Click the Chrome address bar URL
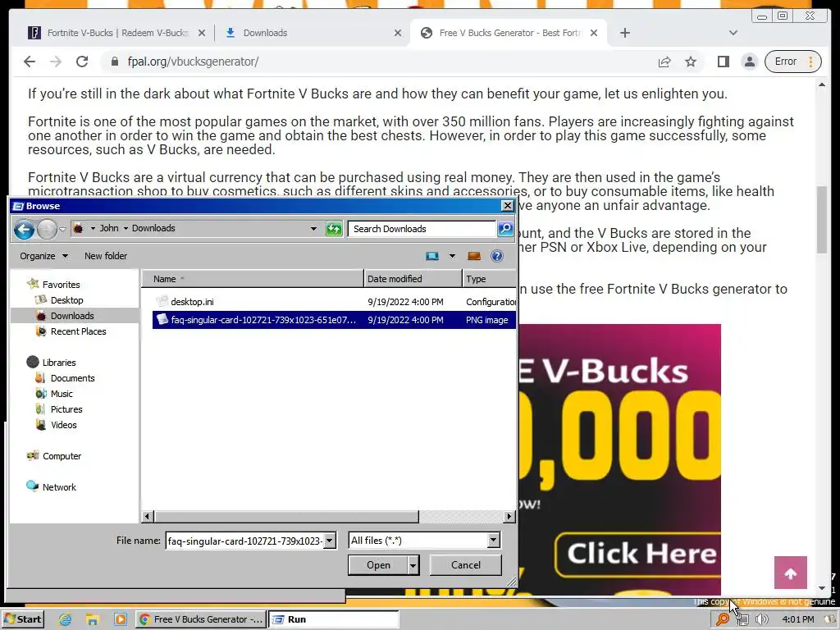The image size is (840, 630). (193, 62)
